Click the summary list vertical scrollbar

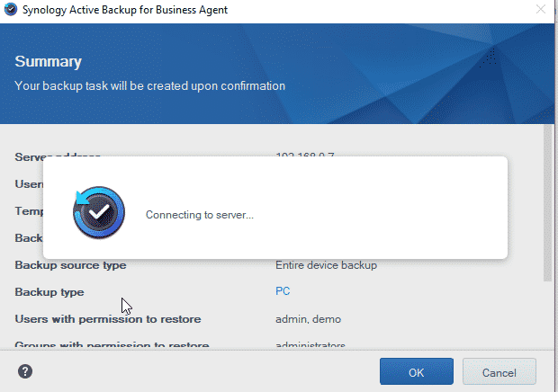(x=547, y=203)
